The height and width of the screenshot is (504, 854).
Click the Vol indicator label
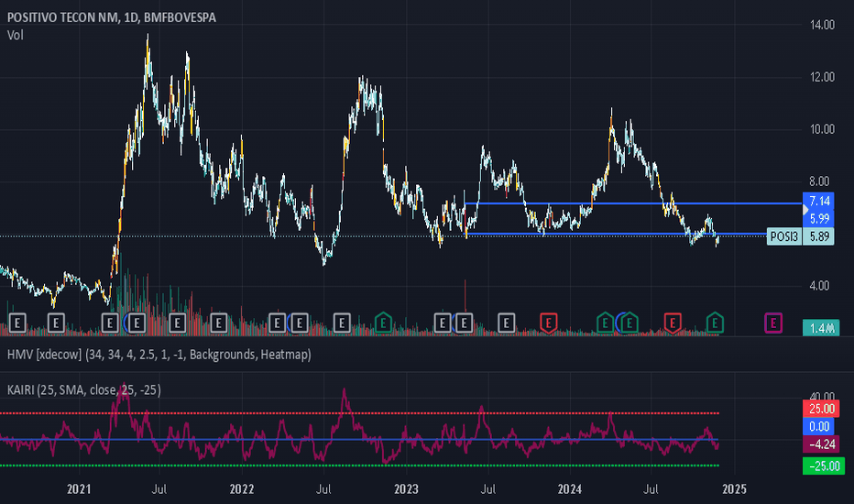coord(16,36)
